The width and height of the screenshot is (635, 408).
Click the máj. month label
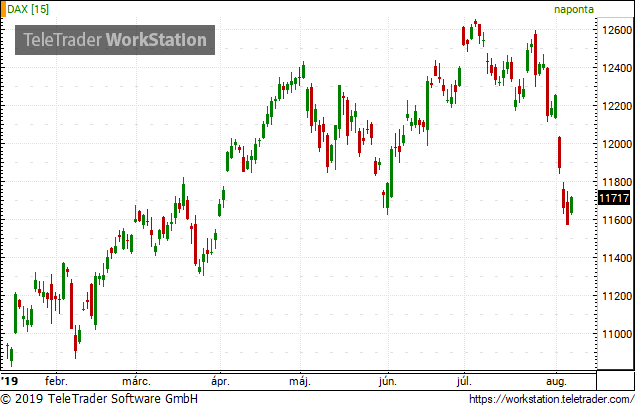[x=300, y=381]
